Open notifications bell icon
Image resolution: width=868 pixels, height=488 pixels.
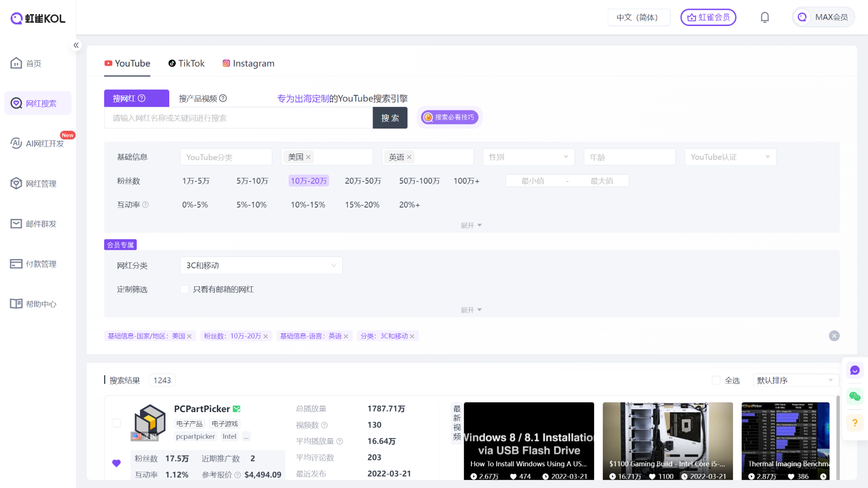[x=764, y=17]
